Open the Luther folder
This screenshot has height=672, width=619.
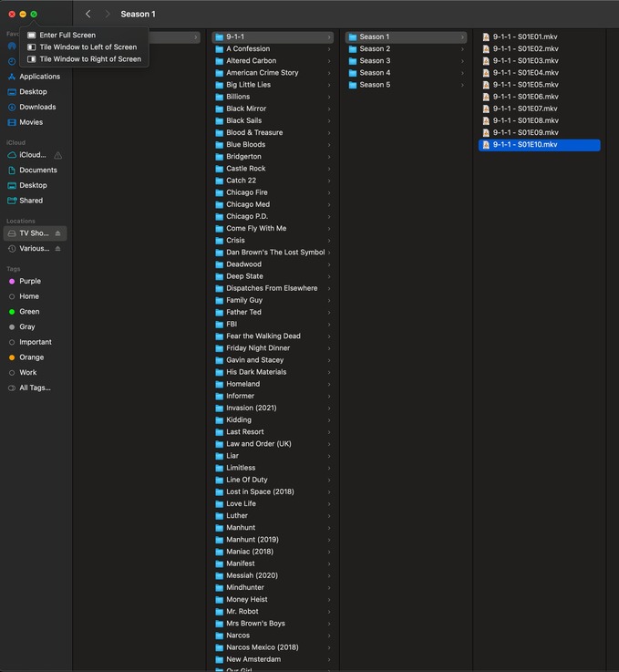tap(273, 516)
